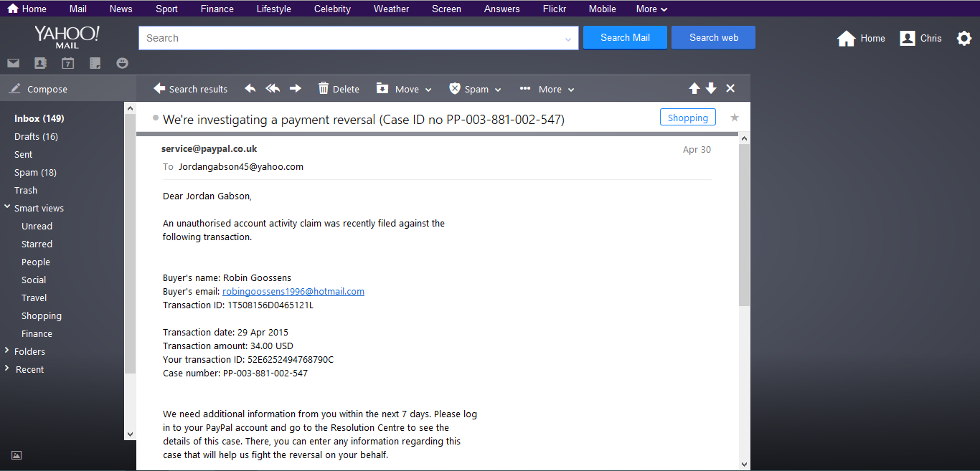Expand the Folders section

7,351
